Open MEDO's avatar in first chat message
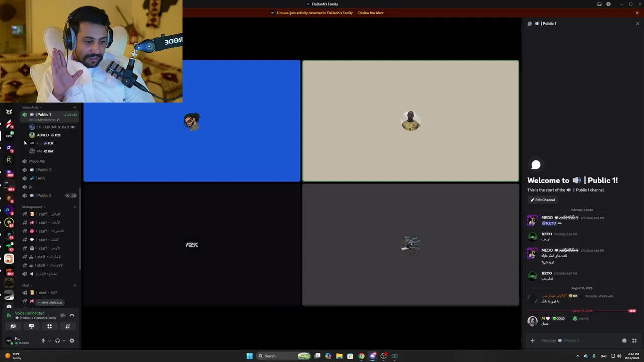Screen dimensions: 644x362 pos(532,220)
